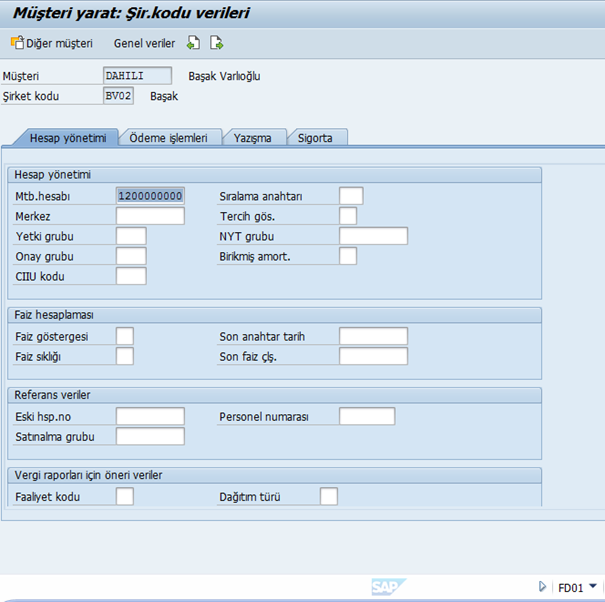
Task: Click the Faiz sıklığı small field
Action: pos(125,357)
